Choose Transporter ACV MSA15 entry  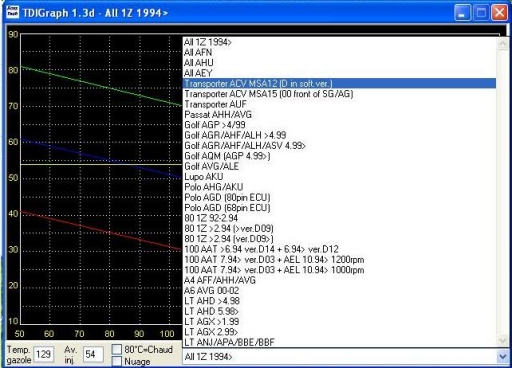click(339, 94)
